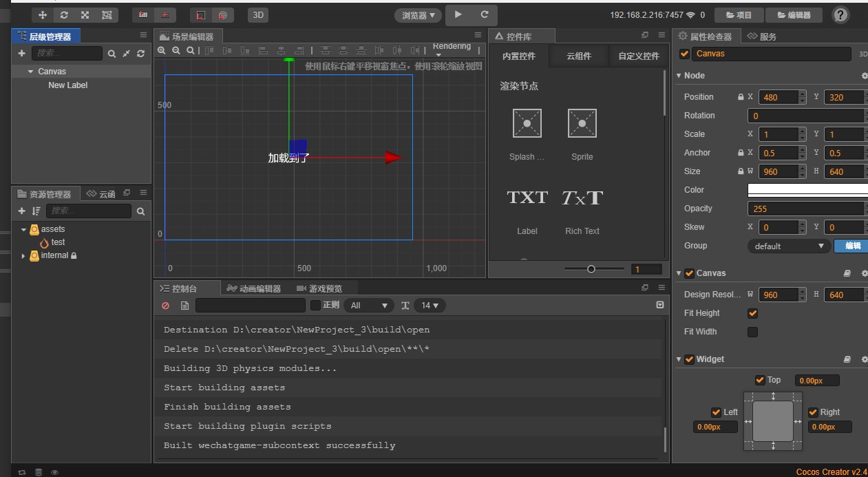This screenshot has height=477, width=868.
Task: Select the Rect transform tool
Action: click(107, 14)
